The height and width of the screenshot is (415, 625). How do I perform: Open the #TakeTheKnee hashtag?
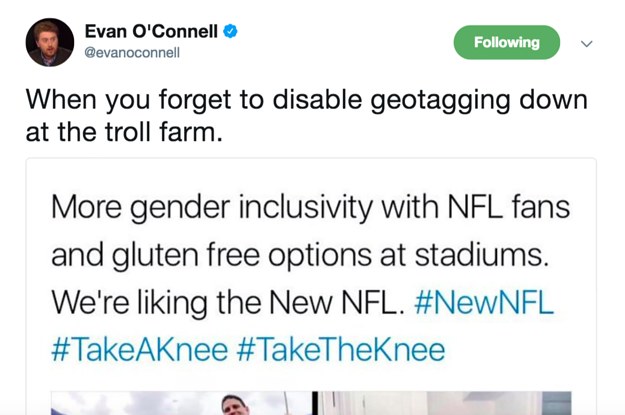340,350
